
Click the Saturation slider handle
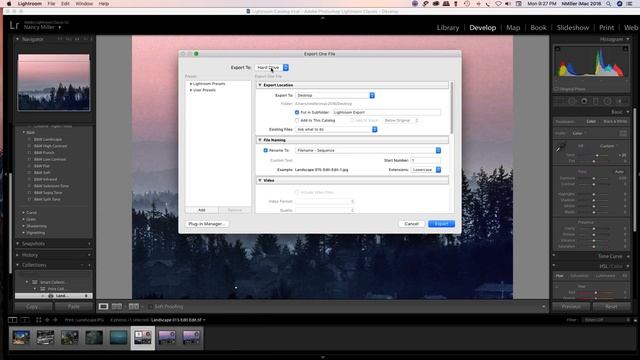tap(594, 247)
